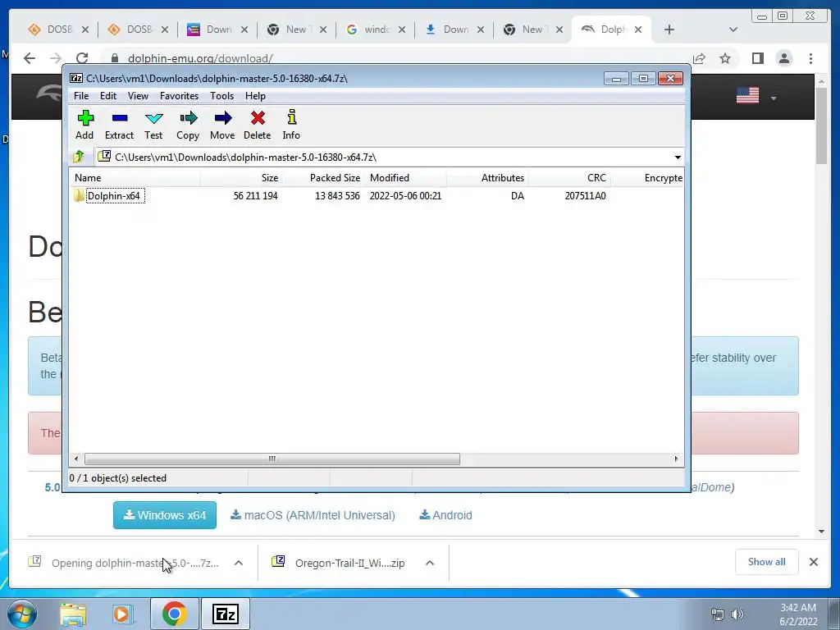This screenshot has width=840, height=630.
Task: Open Chrome's three-dot menu
Action: click(x=811, y=58)
